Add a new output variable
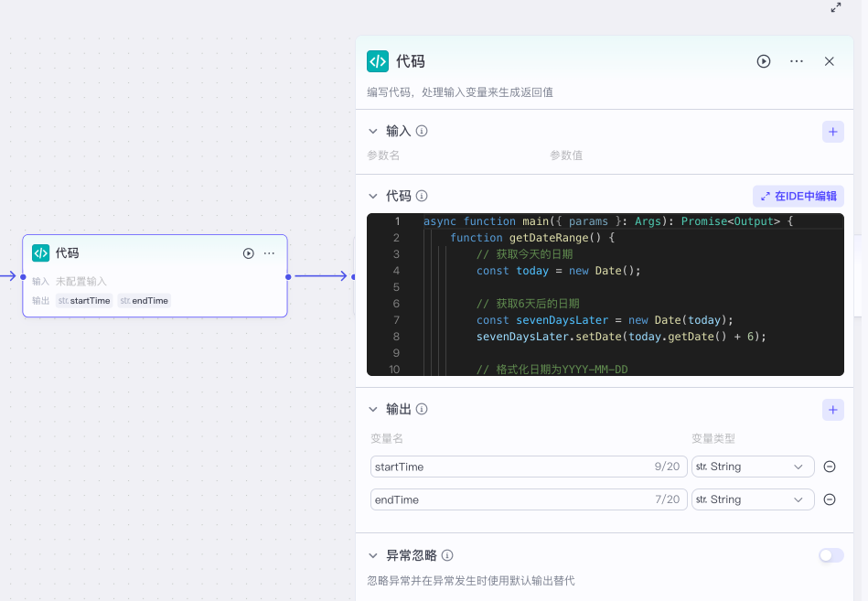 (832, 410)
